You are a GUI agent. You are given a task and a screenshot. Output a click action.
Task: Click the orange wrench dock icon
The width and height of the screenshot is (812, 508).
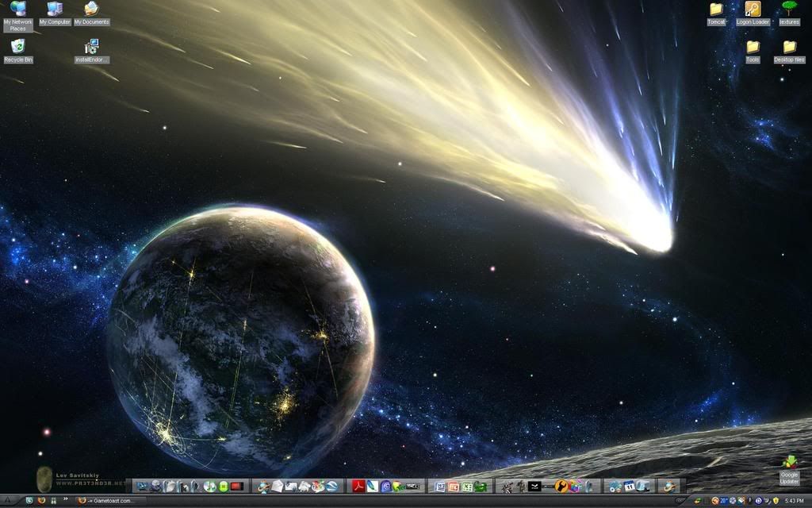tap(561, 487)
